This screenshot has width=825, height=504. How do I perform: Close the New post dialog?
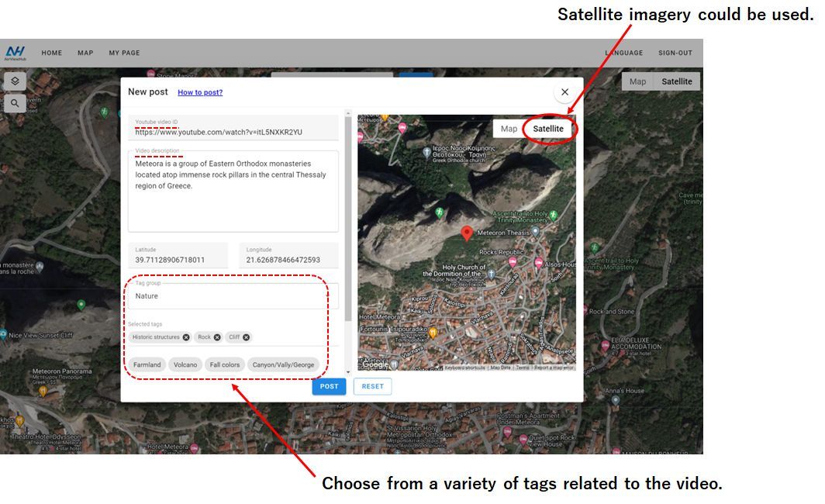pyautogui.click(x=564, y=92)
